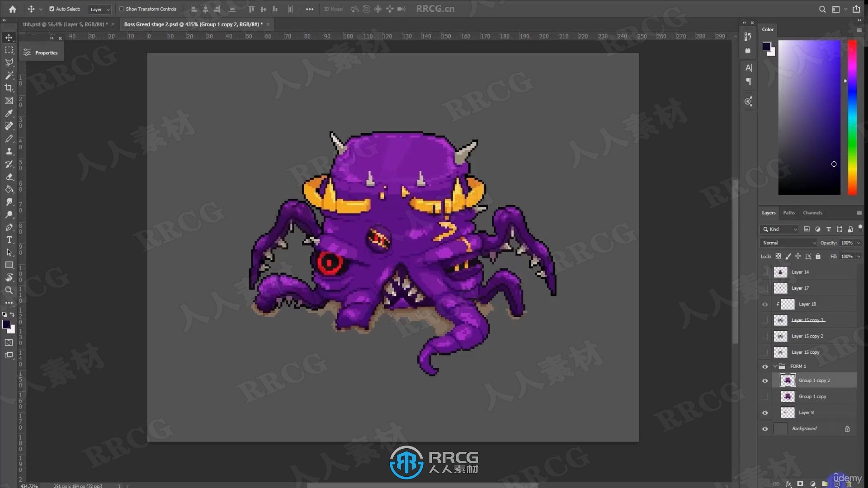Select the Path Selection tool
The height and width of the screenshot is (488, 868).
click(9, 253)
